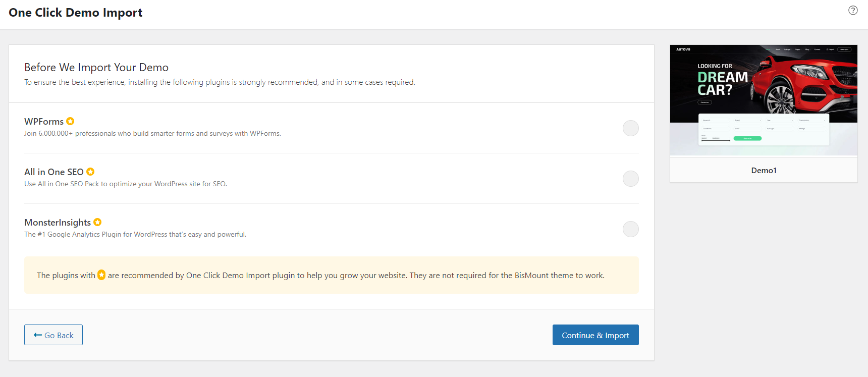Toggle the MonsterInsights plugin checkbox
The width and height of the screenshot is (868, 377).
pyautogui.click(x=631, y=229)
